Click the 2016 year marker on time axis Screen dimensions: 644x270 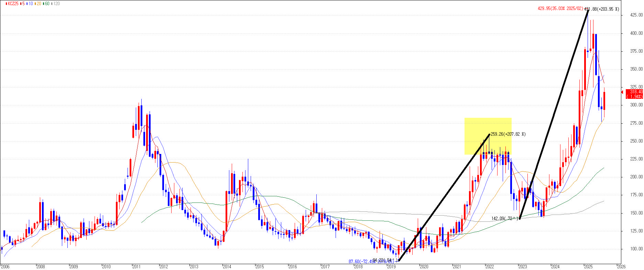click(292, 267)
